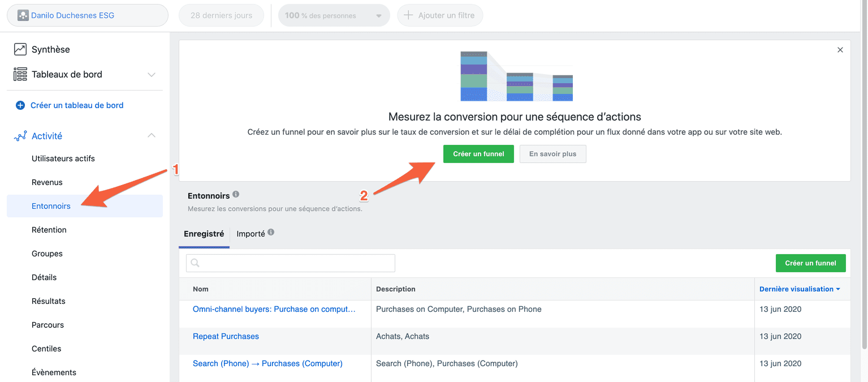Click the plus icon beside Créer un tableau de bord
Screen dimensions: 868x382
pos(20,105)
